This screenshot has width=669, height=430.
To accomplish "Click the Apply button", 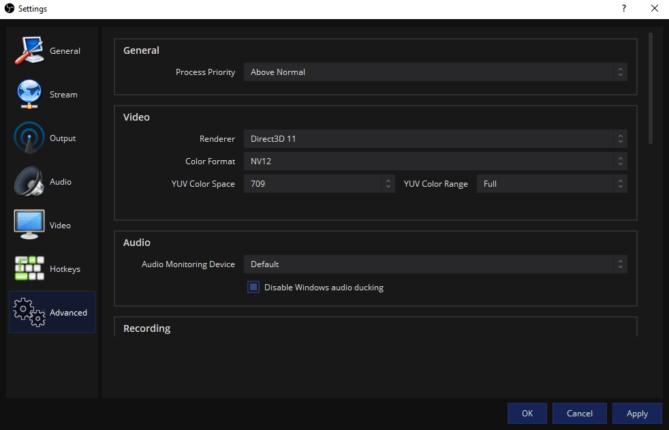I will pyautogui.click(x=637, y=413).
